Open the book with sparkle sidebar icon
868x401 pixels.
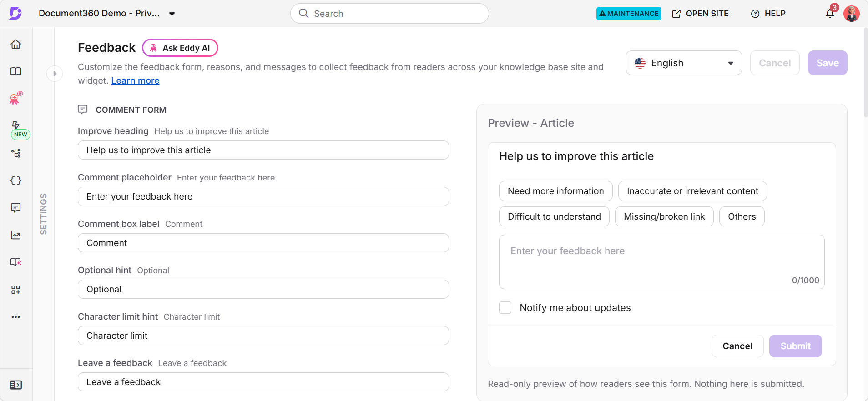tap(16, 262)
